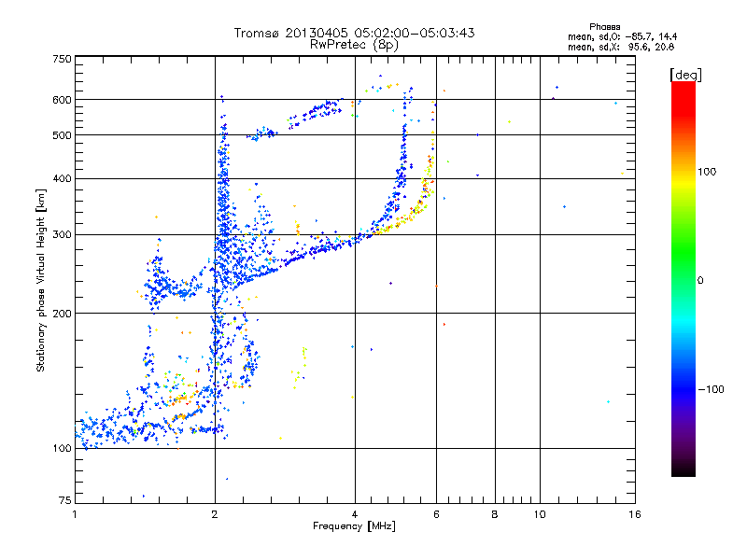Click the 'mean, sd,X: 95.6, 20.8' line
747x560 pixels.
(x=621, y=47)
